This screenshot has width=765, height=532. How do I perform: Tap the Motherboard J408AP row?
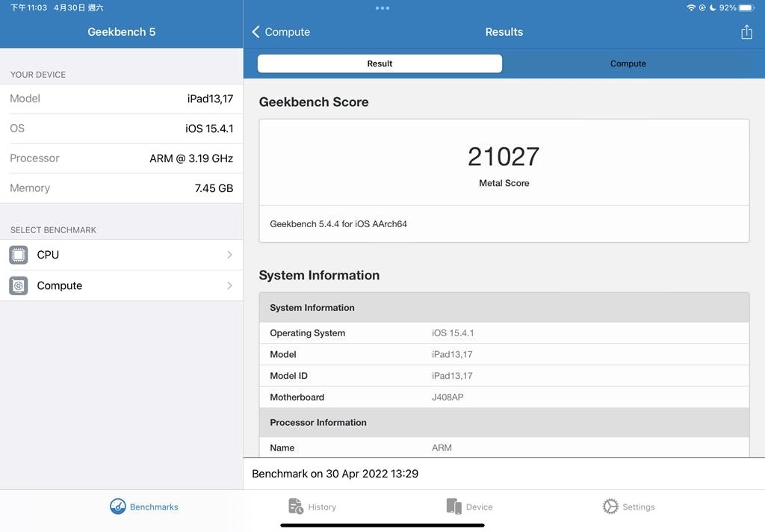click(x=504, y=398)
